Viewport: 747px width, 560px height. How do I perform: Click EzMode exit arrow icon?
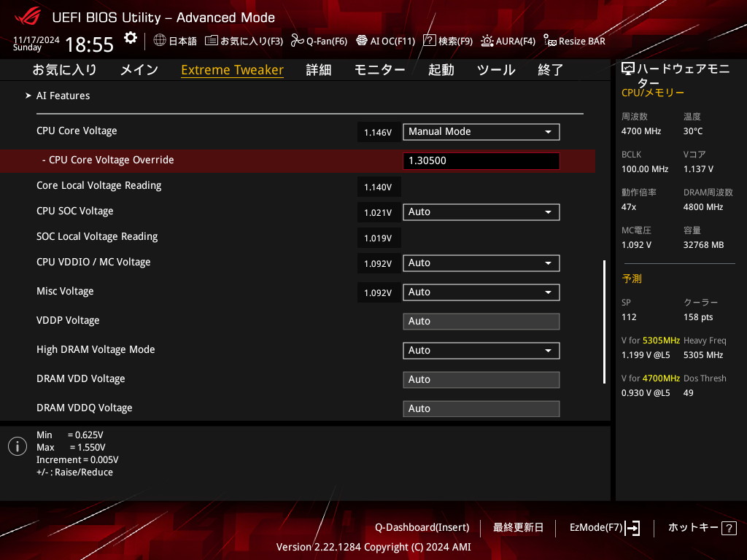coord(632,528)
